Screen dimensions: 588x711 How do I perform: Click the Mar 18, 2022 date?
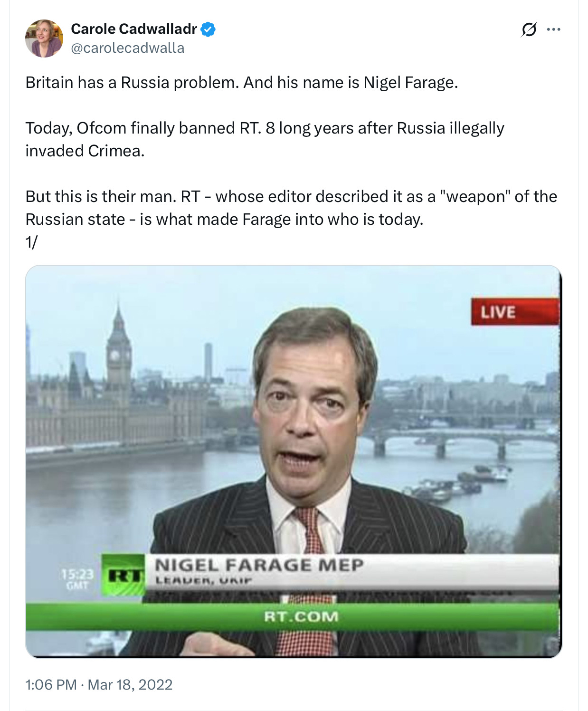(130, 684)
